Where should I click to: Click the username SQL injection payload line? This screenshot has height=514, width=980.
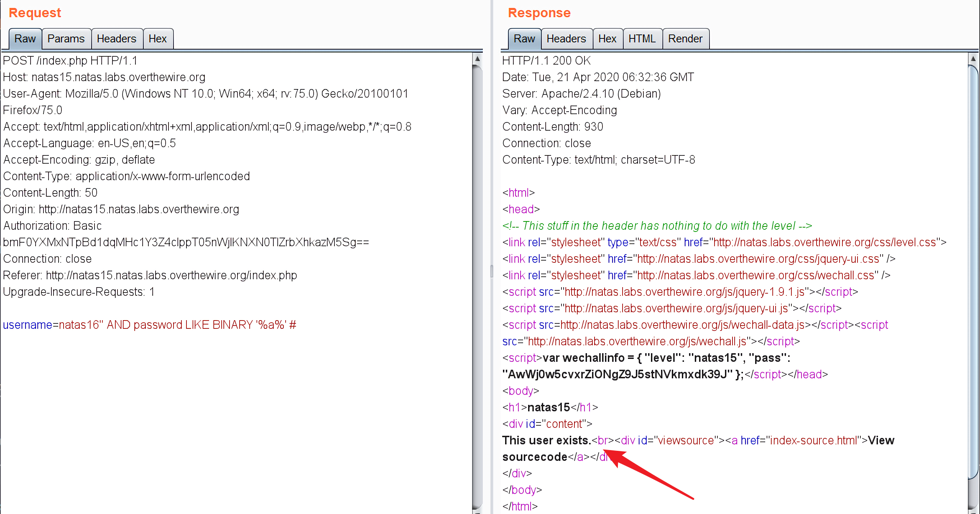click(149, 325)
